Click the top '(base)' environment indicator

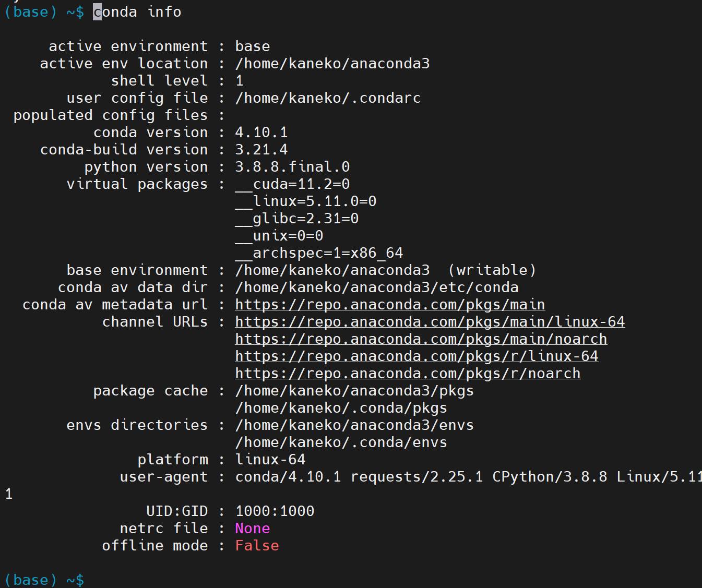[31, 12]
